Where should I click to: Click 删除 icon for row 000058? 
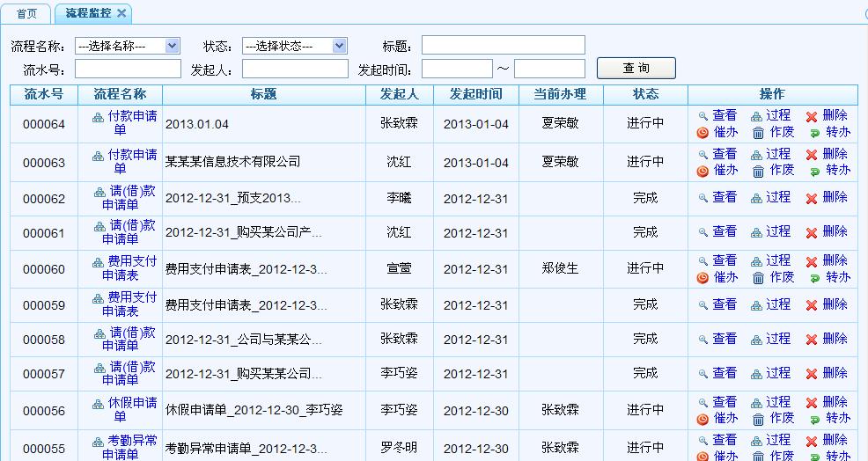pyautogui.click(x=812, y=340)
